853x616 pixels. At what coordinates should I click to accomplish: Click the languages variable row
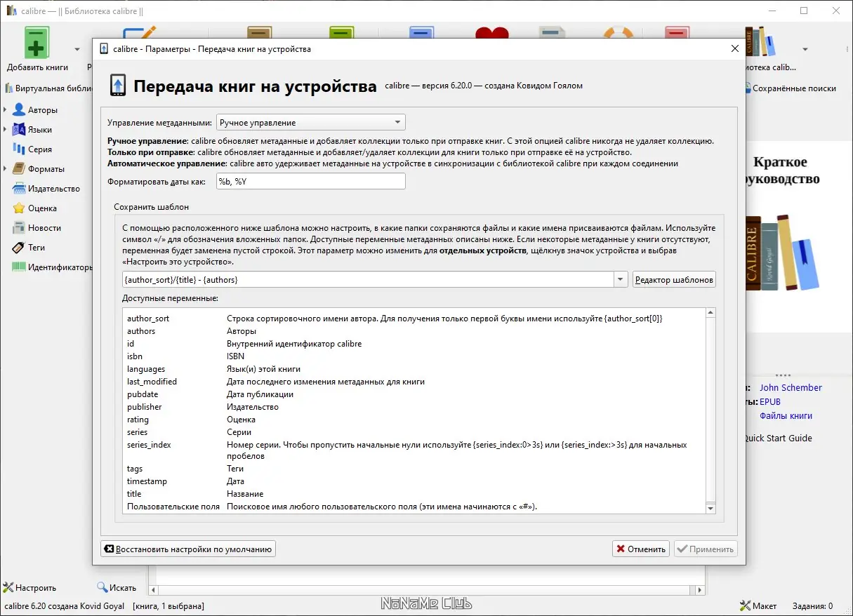tap(414, 369)
